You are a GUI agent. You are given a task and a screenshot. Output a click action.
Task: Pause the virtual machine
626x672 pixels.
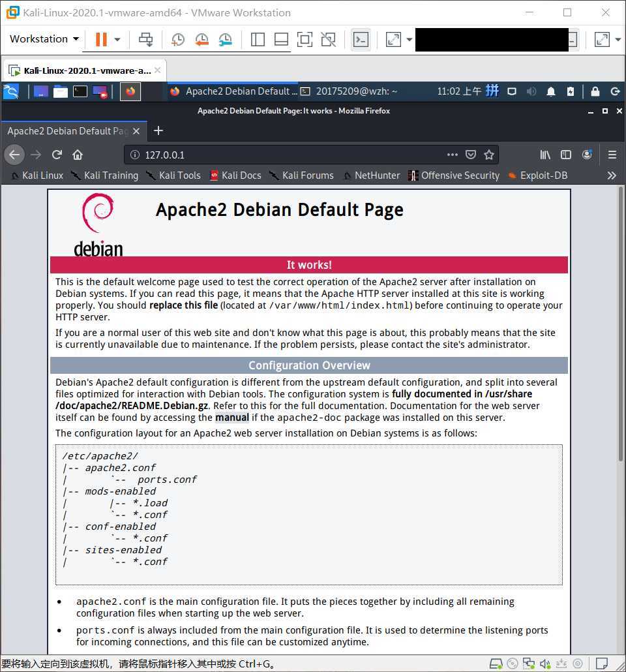pyautogui.click(x=101, y=39)
